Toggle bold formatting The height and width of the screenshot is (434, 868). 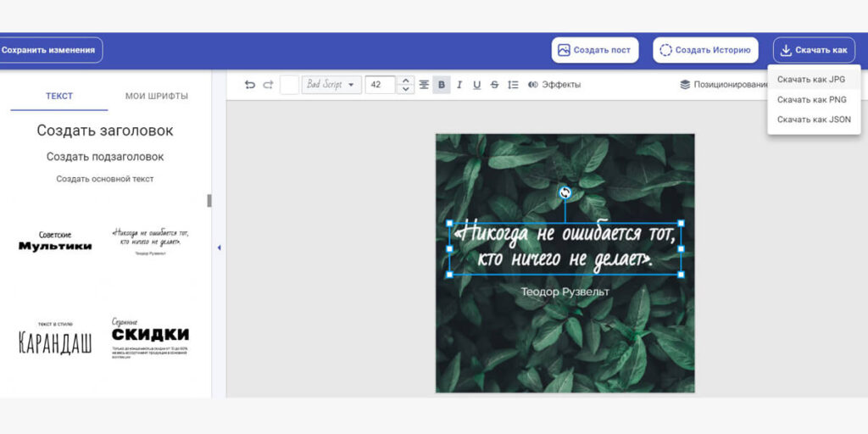(x=442, y=85)
